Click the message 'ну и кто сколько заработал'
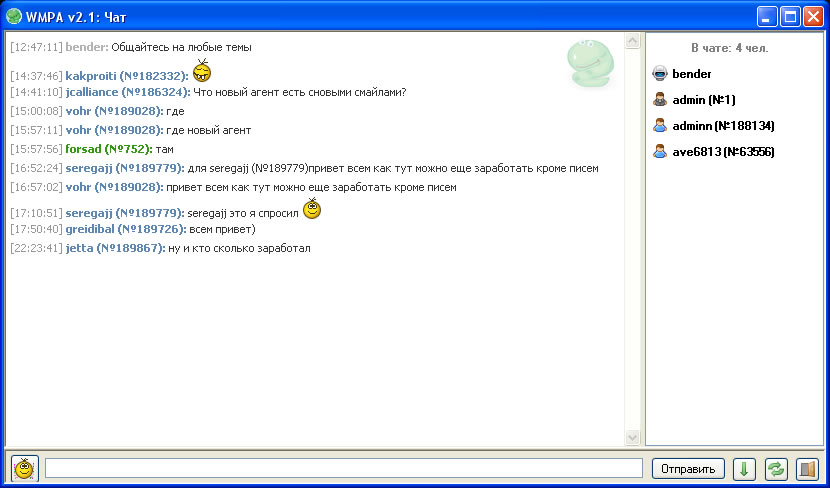Image resolution: width=830 pixels, height=488 pixels. tap(239, 248)
